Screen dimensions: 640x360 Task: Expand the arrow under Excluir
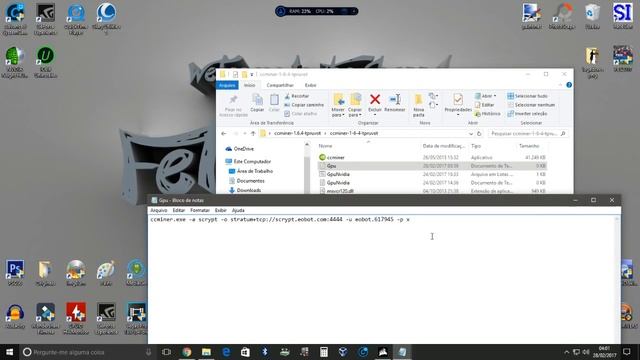[375, 115]
